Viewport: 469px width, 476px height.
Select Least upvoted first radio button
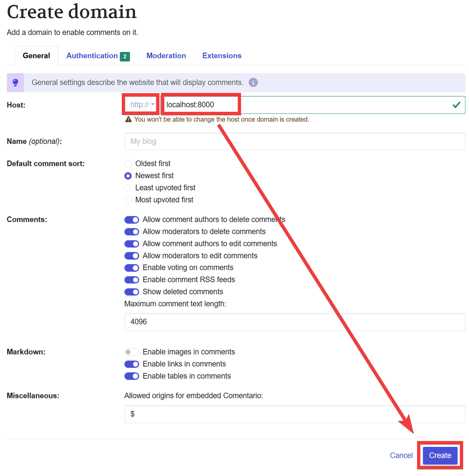point(128,188)
